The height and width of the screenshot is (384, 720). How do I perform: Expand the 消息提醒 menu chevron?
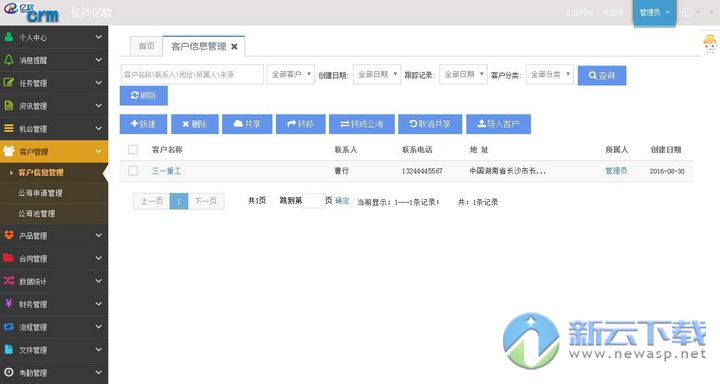[x=98, y=60]
